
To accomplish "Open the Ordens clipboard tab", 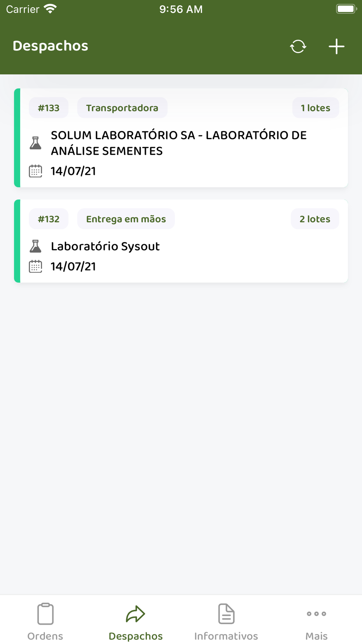I will coord(45,622).
